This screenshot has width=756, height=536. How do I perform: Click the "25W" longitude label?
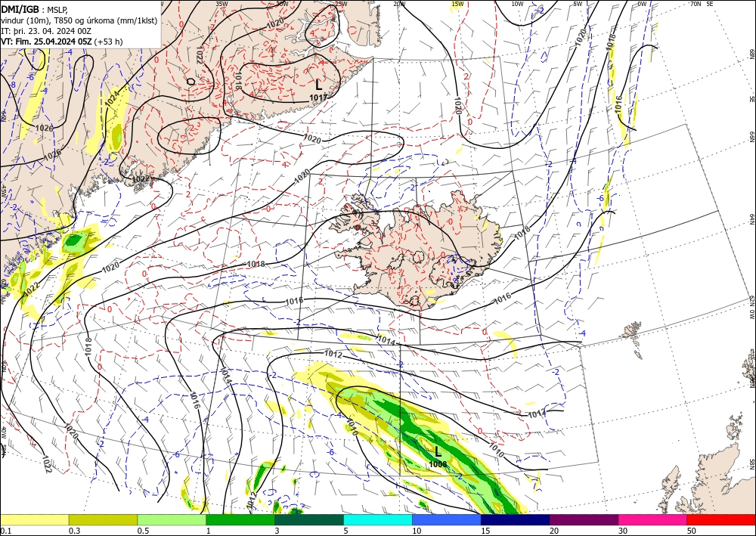click(x=342, y=3)
